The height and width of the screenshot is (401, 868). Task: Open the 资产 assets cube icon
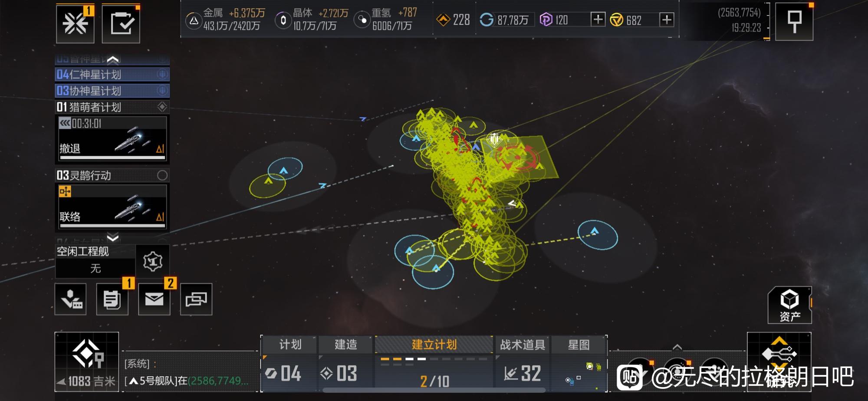pyautogui.click(x=789, y=305)
